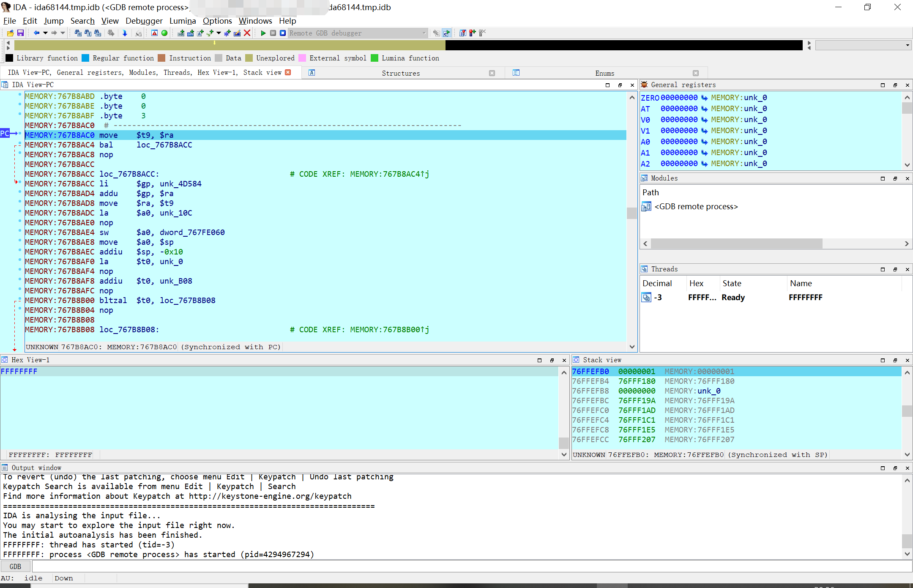Open the Remote GDB debugger dropdown
913x588 pixels.
pyautogui.click(x=424, y=33)
